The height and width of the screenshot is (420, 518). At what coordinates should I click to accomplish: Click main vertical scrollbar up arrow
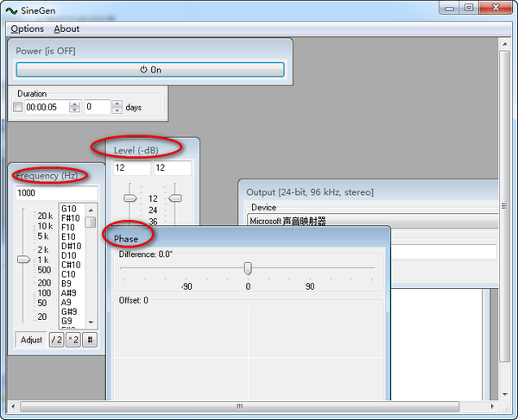click(x=505, y=44)
